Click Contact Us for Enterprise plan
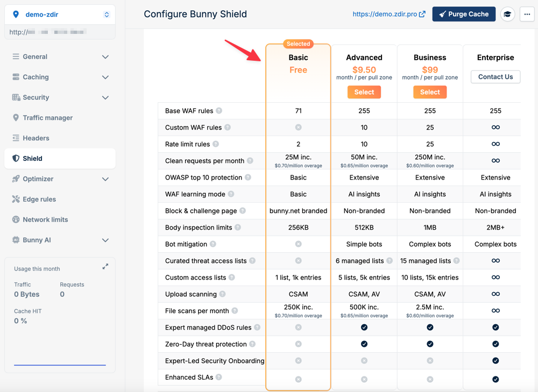The image size is (538, 392). (495, 77)
